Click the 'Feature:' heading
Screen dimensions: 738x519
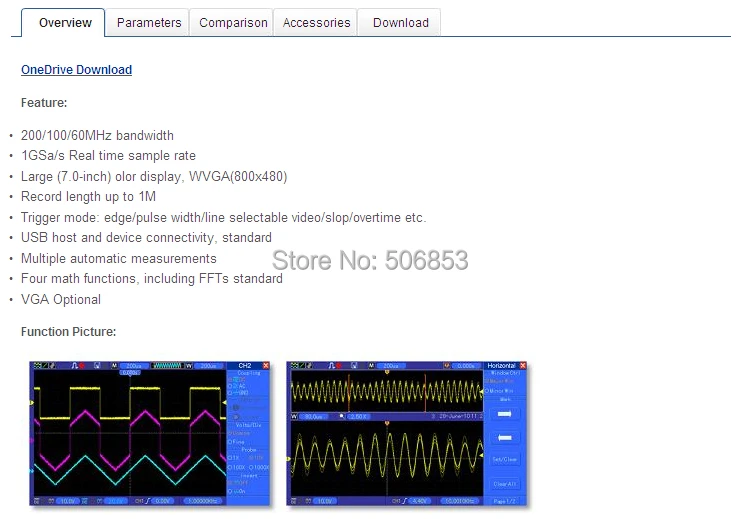[44, 103]
